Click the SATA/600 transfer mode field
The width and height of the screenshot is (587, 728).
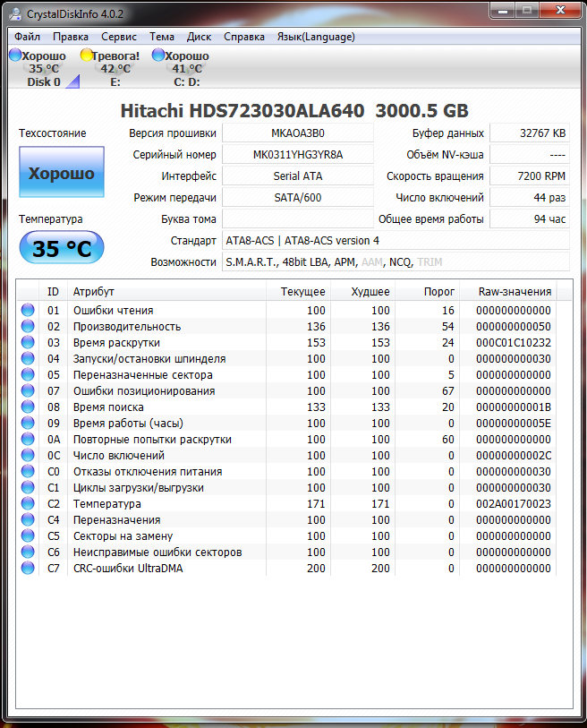point(298,197)
